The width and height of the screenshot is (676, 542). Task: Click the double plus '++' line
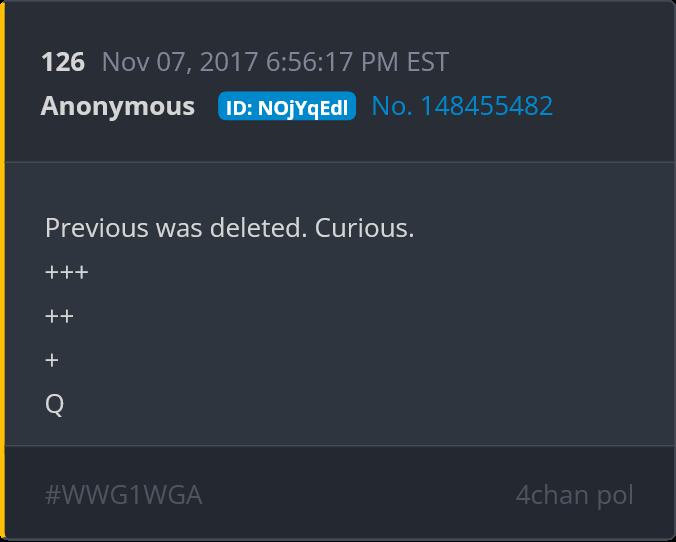(x=59, y=316)
